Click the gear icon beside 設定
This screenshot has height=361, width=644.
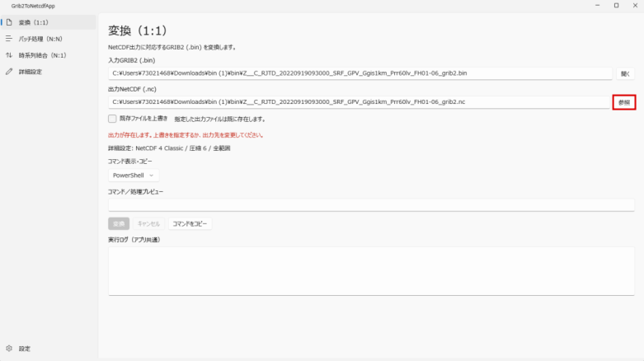coord(9,349)
